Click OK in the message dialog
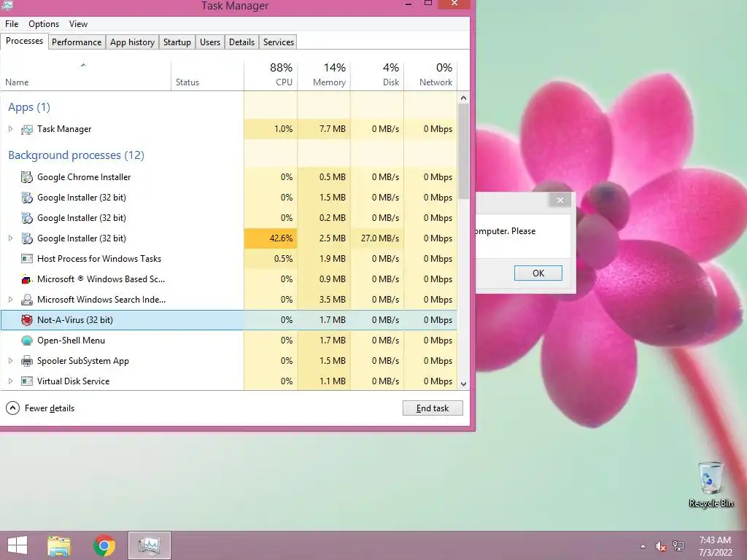 [538, 273]
